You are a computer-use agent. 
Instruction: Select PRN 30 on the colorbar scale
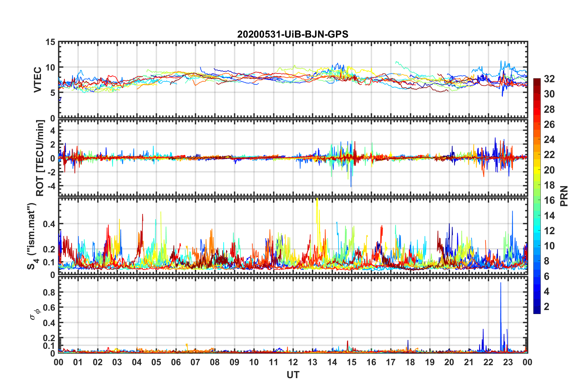549,94
